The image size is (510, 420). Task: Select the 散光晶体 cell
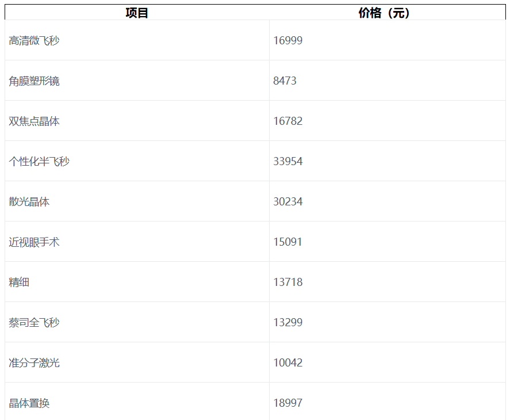coord(29,201)
